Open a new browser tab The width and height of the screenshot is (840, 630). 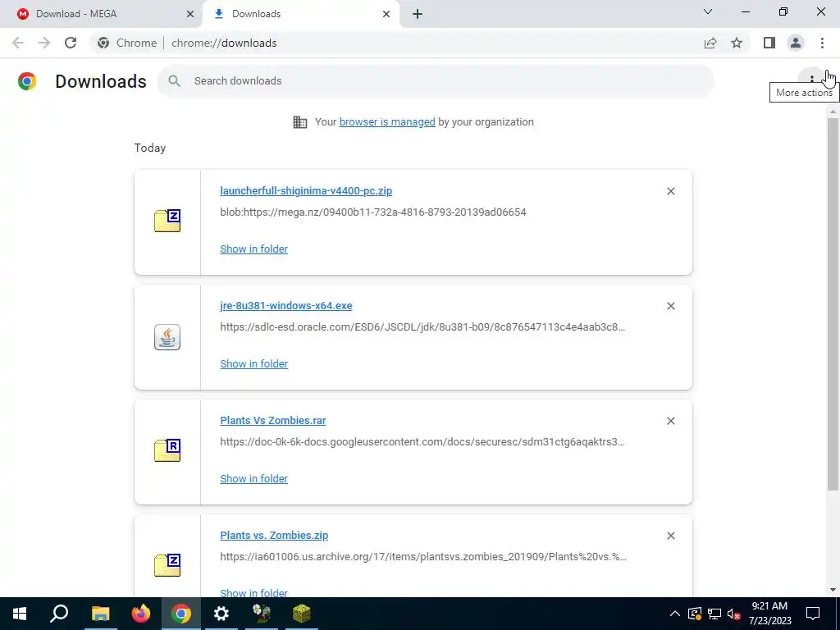[418, 15]
